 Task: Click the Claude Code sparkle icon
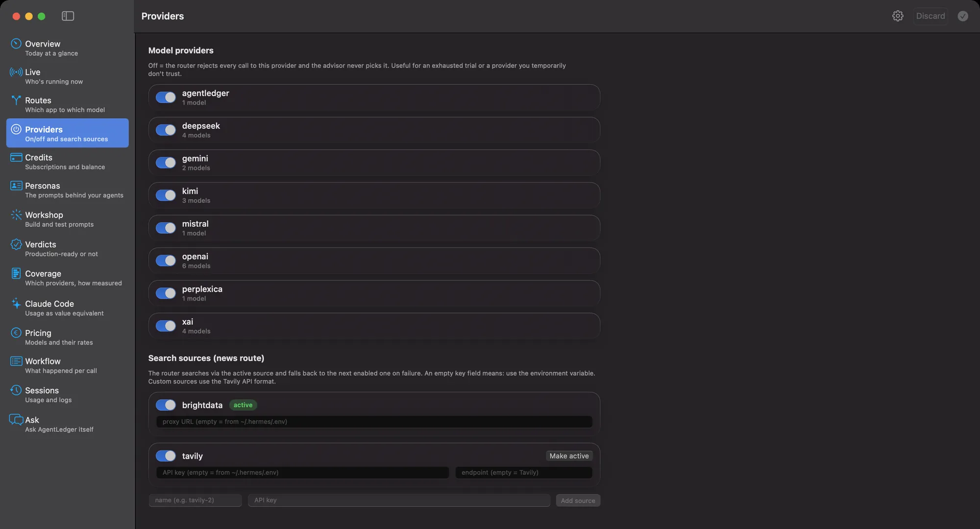click(16, 303)
